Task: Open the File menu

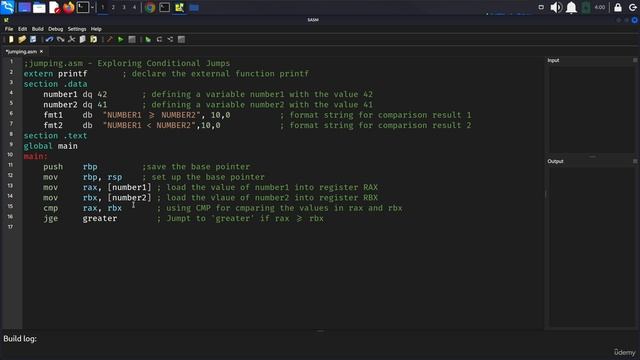Action: coord(9,29)
